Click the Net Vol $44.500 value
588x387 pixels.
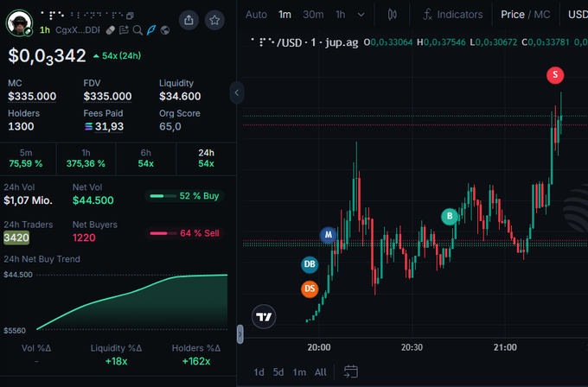tap(93, 200)
